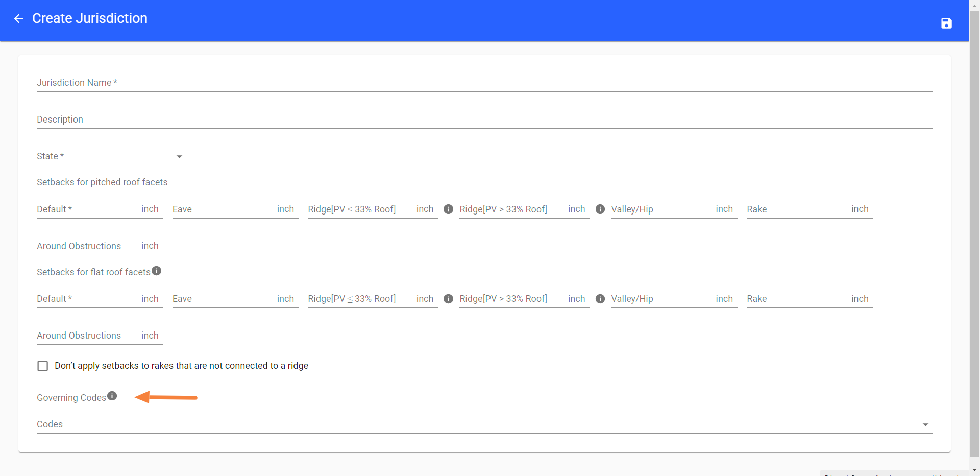980x476 pixels.
Task: Expand the Codes dropdown
Action: [484, 424]
